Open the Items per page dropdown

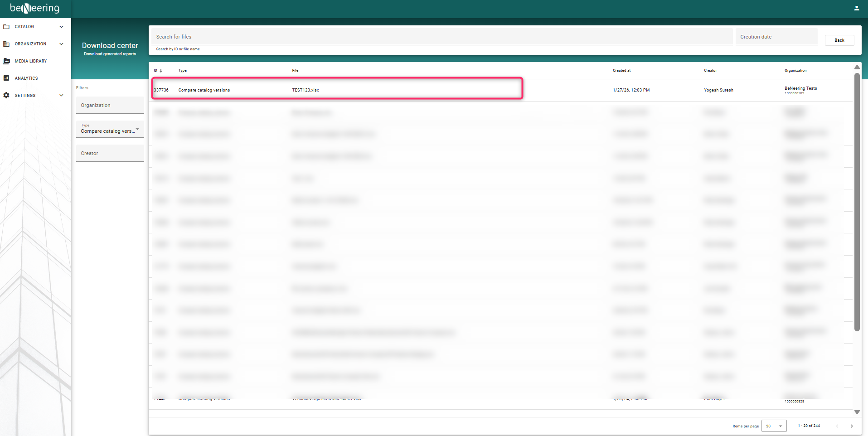point(774,426)
